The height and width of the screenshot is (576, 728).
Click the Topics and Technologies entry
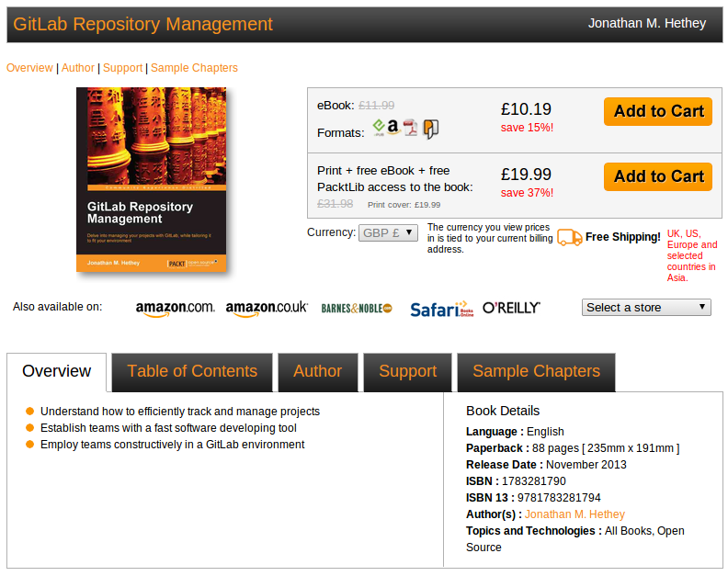(x=574, y=539)
